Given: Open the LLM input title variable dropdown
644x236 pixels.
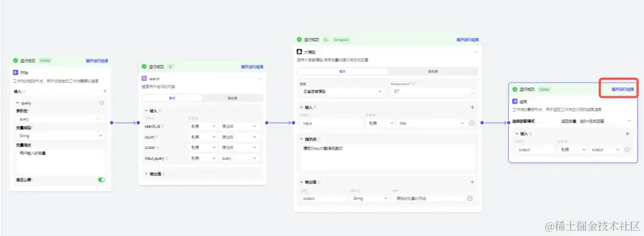Looking at the screenshot, I should (x=432, y=123).
